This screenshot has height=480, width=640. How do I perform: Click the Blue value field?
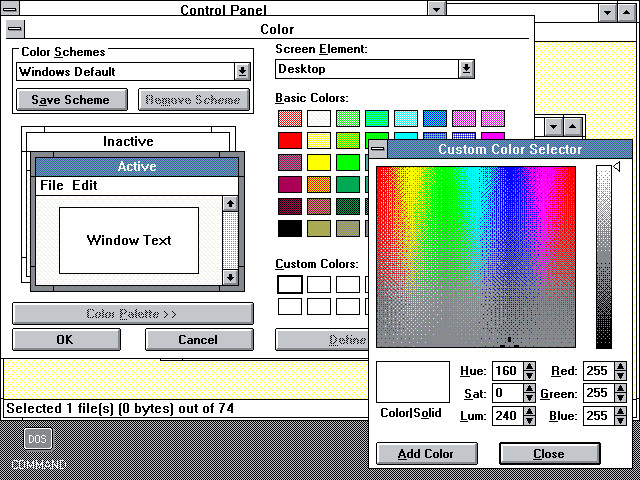598,416
